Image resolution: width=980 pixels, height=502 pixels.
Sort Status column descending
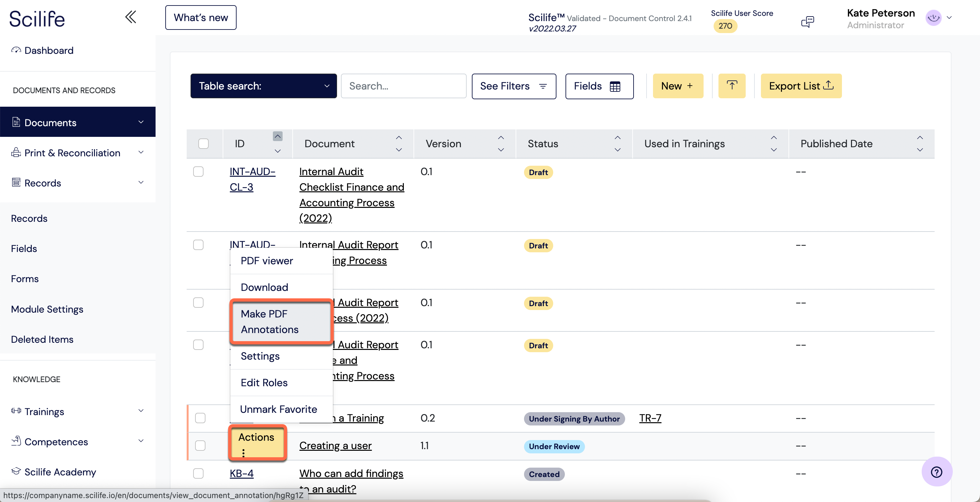coord(617,150)
